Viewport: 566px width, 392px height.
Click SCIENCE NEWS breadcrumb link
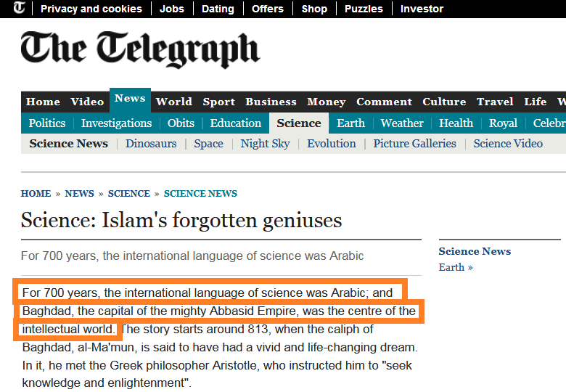(200, 194)
